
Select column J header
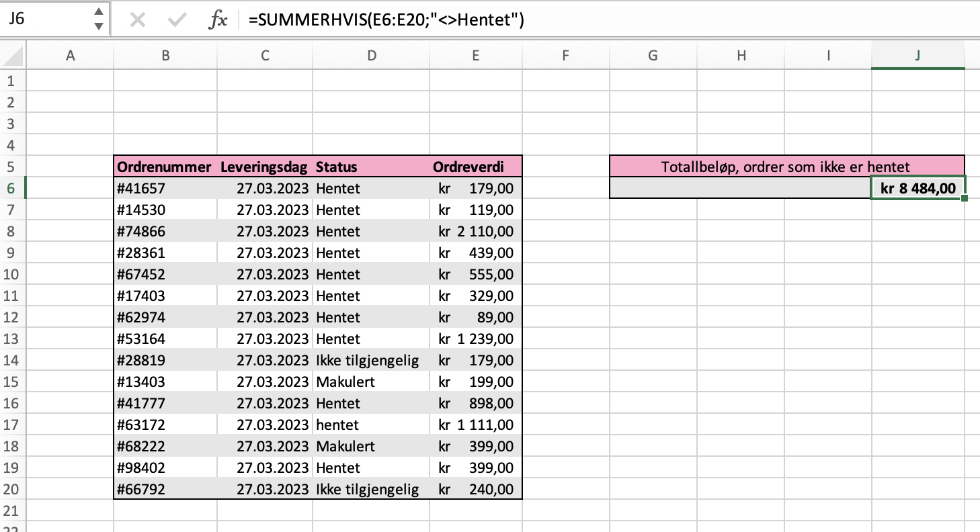pyautogui.click(x=917, y=56)
